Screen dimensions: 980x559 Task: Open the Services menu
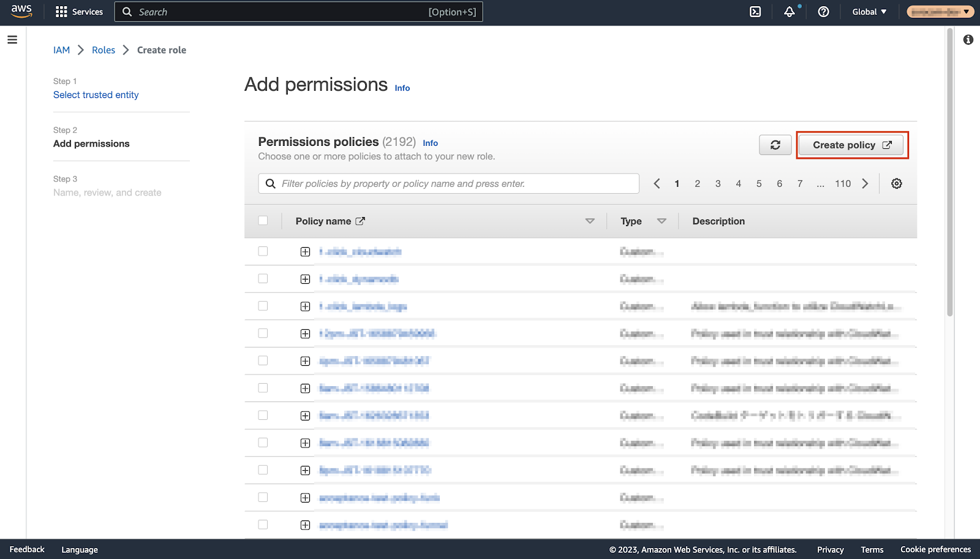(x=79, y=12)
